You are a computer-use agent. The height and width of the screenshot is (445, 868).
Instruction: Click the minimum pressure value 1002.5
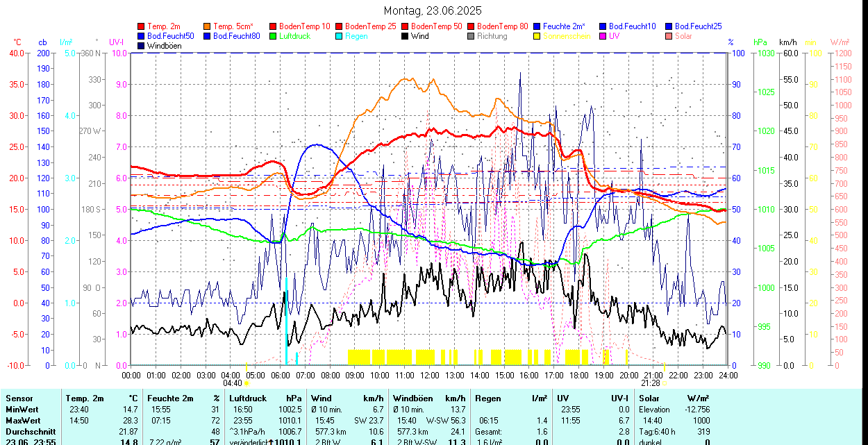(290, 410)
